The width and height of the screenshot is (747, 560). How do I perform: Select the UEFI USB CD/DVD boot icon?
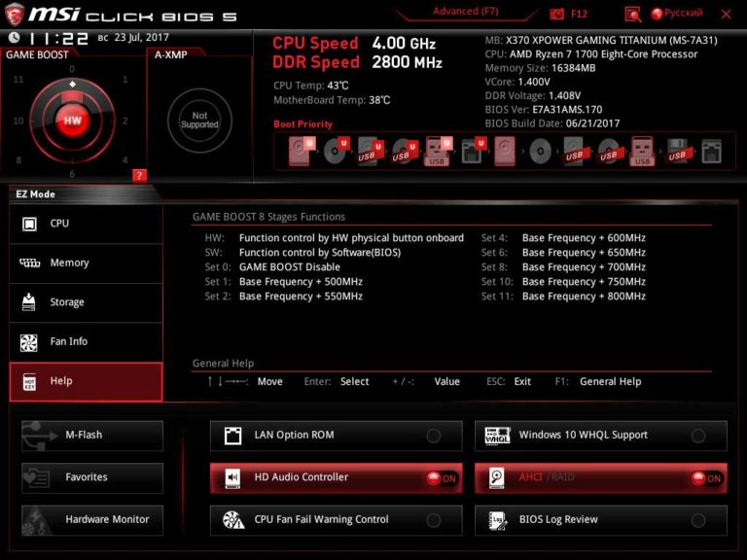click(405, 152)
